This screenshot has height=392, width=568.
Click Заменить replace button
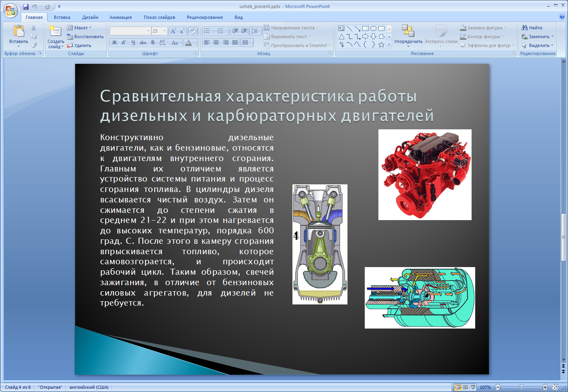coord(537,37)
